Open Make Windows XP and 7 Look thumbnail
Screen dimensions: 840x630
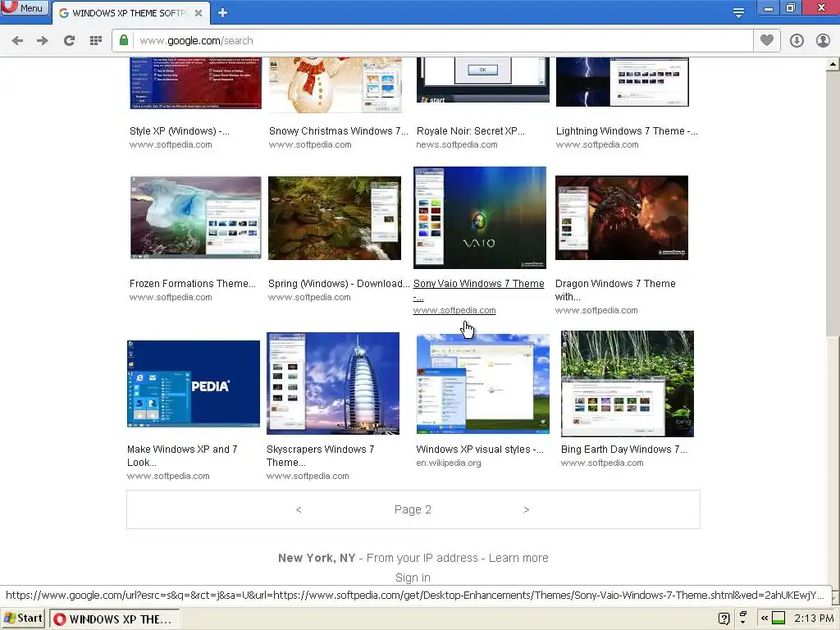click(194, 384)
